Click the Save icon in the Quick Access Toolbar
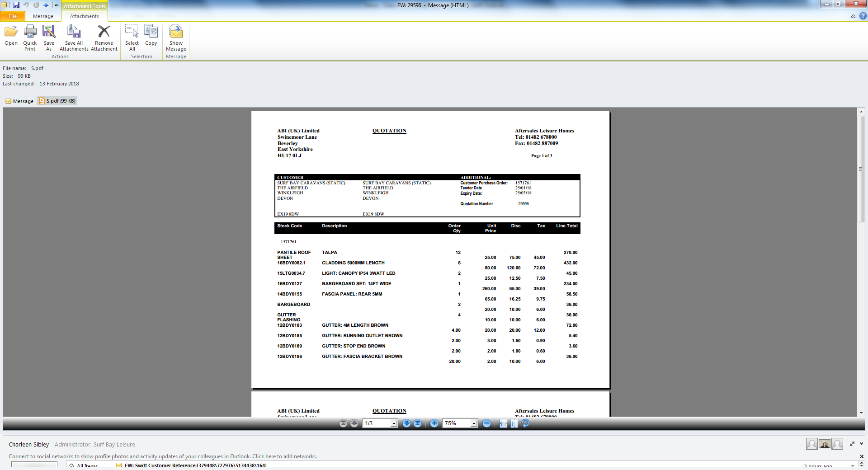Image resolution: width=868 pixels, height=470 pixels. pos(16,5)
